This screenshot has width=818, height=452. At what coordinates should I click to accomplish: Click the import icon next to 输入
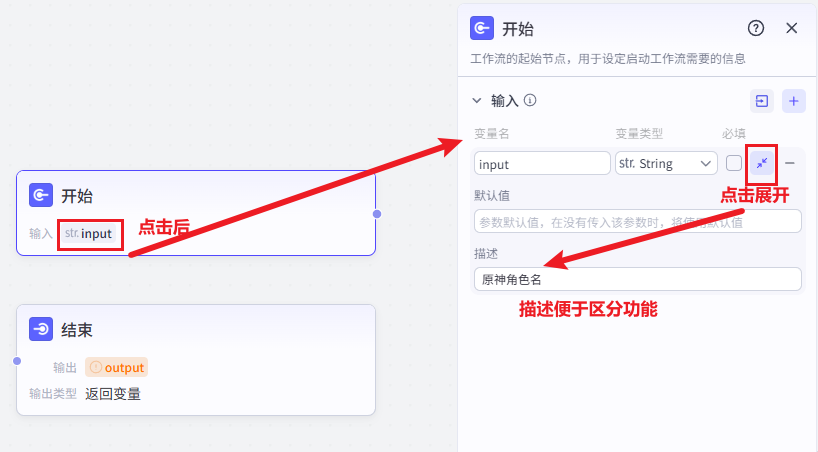pos(762,101)
